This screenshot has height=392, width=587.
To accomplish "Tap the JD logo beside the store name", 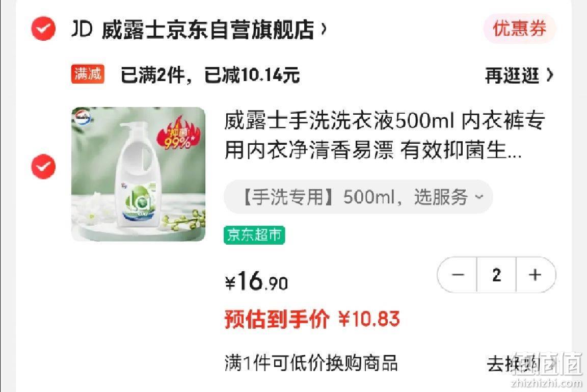I will [x=82, y=29].
